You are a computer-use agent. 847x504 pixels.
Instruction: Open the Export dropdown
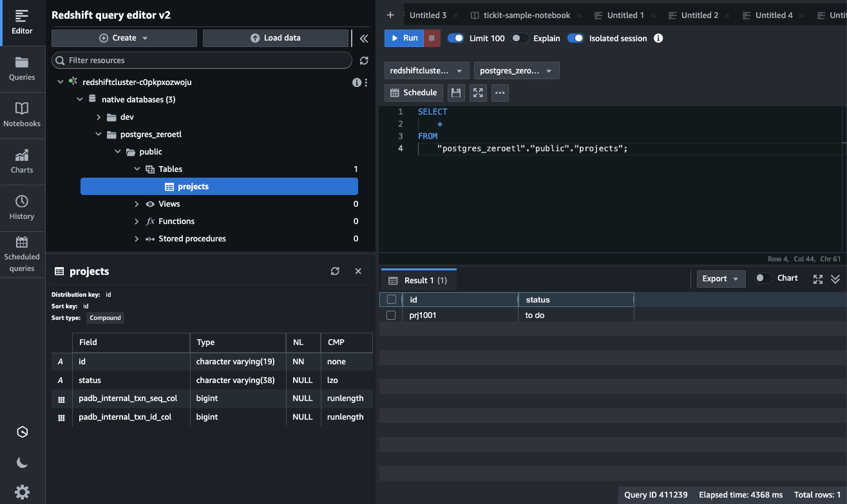(721, 279)
